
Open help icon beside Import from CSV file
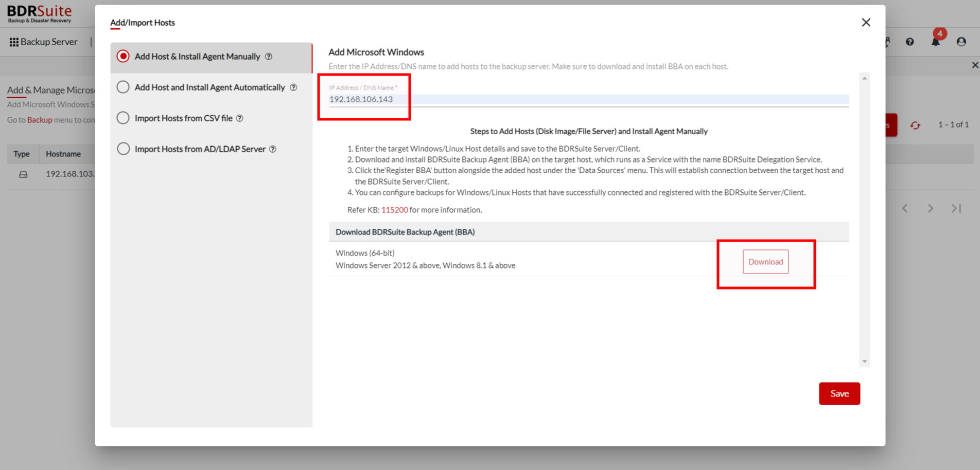pos(239,118)
